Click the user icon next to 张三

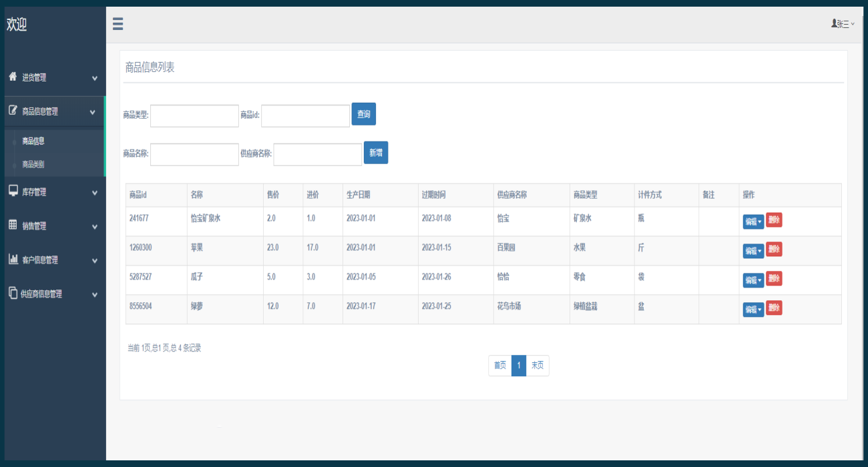(x=834, y=23)
